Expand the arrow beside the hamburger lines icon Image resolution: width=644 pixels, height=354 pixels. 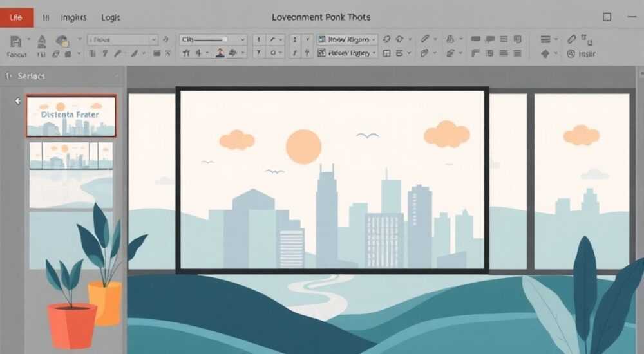[x=556, y=39]
